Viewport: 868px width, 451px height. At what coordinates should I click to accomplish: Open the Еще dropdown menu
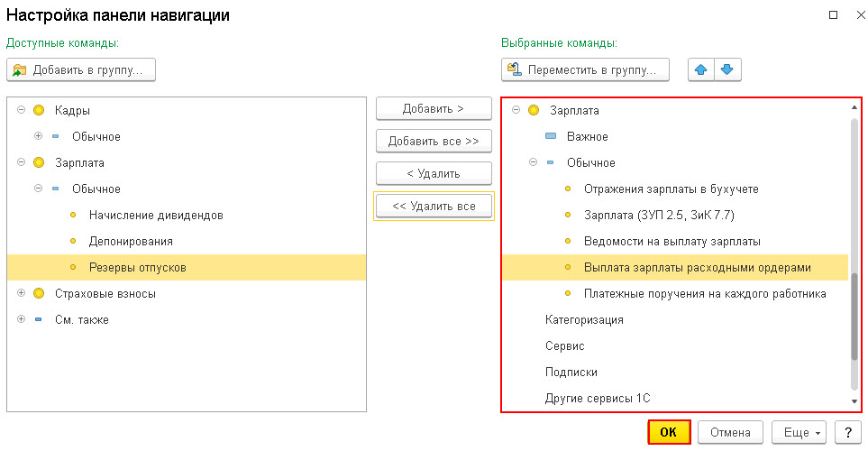click(x=799, y=432)
